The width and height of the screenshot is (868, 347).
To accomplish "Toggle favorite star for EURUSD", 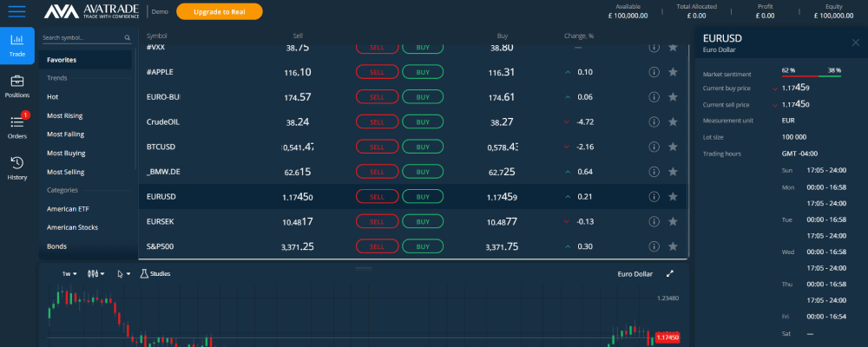I will [673, 196].
